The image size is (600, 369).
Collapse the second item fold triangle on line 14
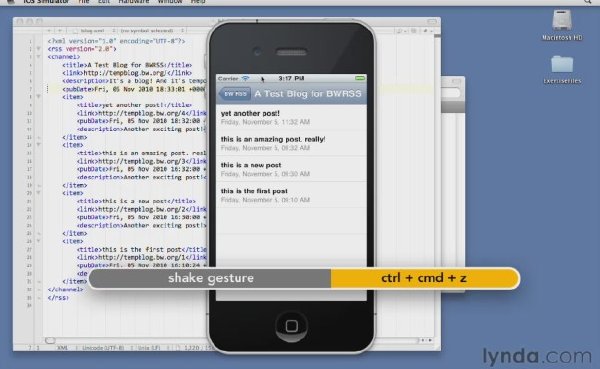[38, 145]
